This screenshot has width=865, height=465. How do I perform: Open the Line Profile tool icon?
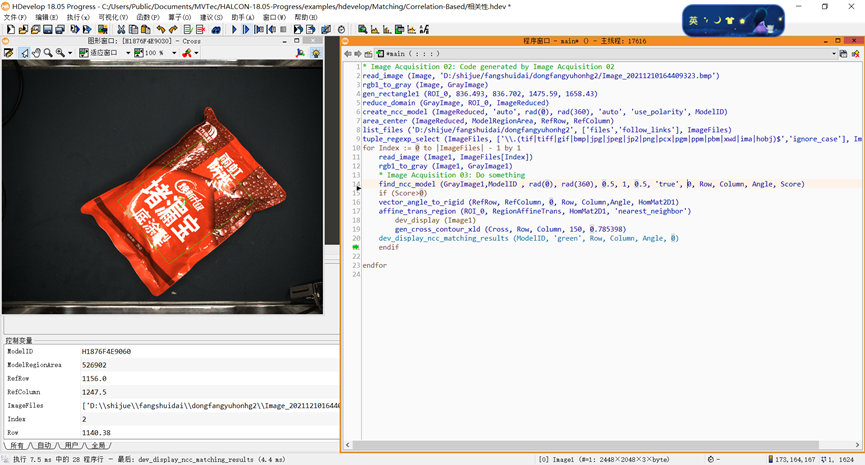pyautogui.click(x=411, y=29)
